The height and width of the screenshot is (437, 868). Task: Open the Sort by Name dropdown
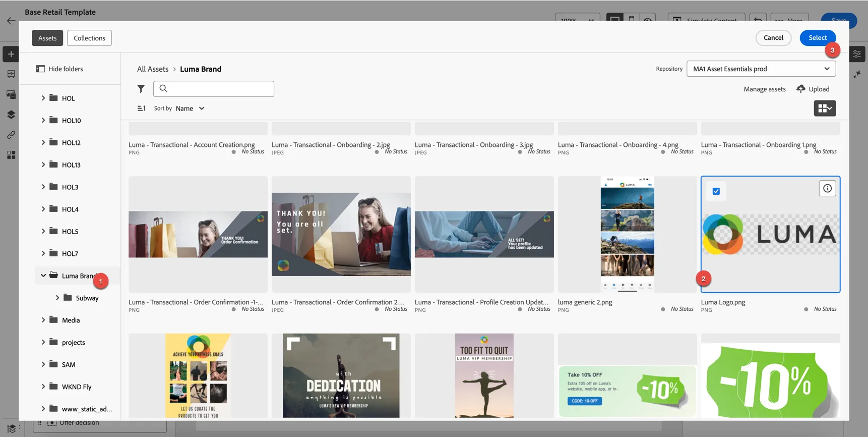(190, 108)
